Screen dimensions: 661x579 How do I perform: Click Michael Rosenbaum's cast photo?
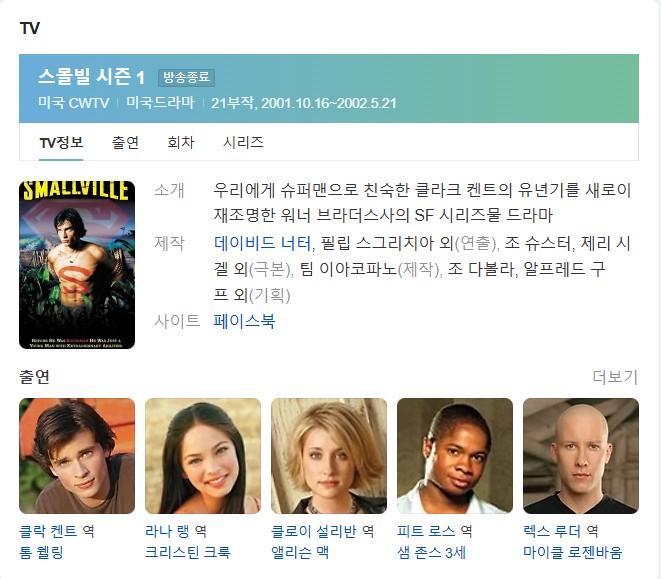(x=581, y=456)
